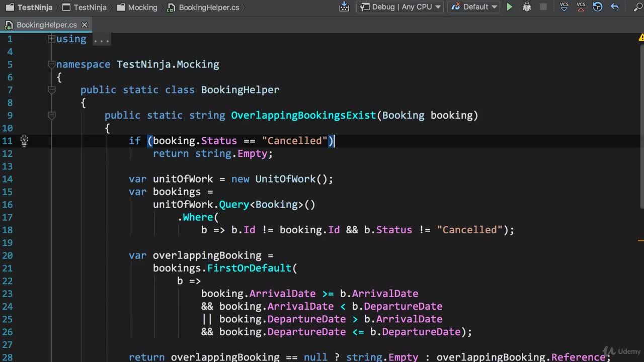Open VCS history clock icon
Screen dimensions: 644x362
(598, 7)
